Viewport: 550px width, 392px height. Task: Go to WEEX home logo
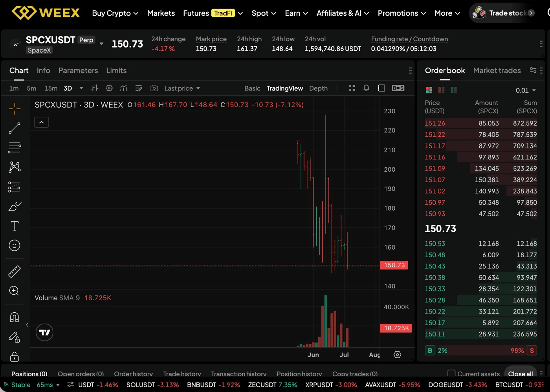[x=46, y=13]
